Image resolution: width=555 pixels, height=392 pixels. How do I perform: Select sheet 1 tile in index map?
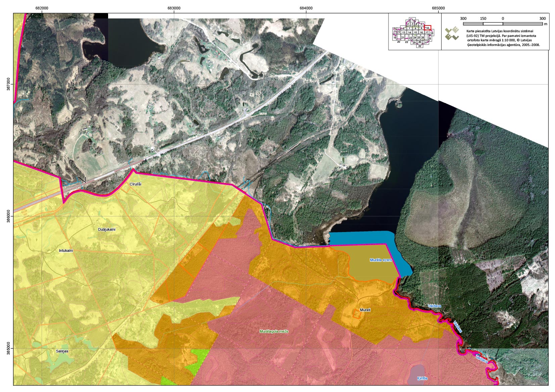click(x=412, y=20)
